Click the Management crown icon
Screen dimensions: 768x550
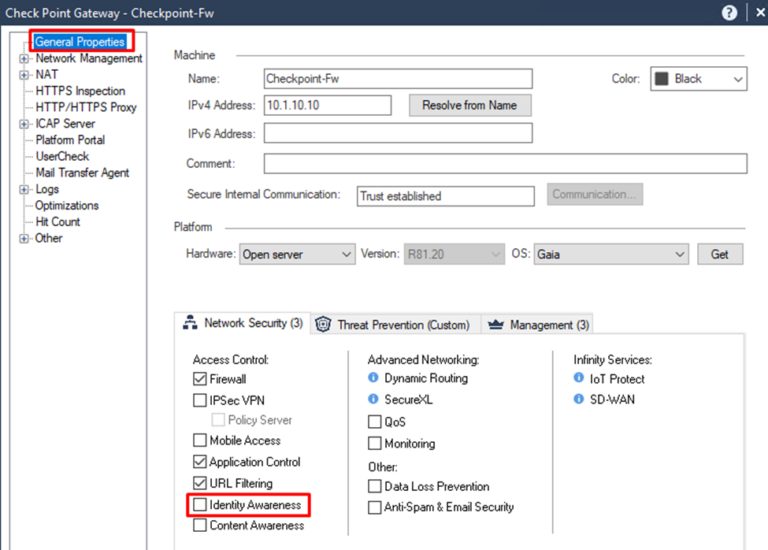496,324
